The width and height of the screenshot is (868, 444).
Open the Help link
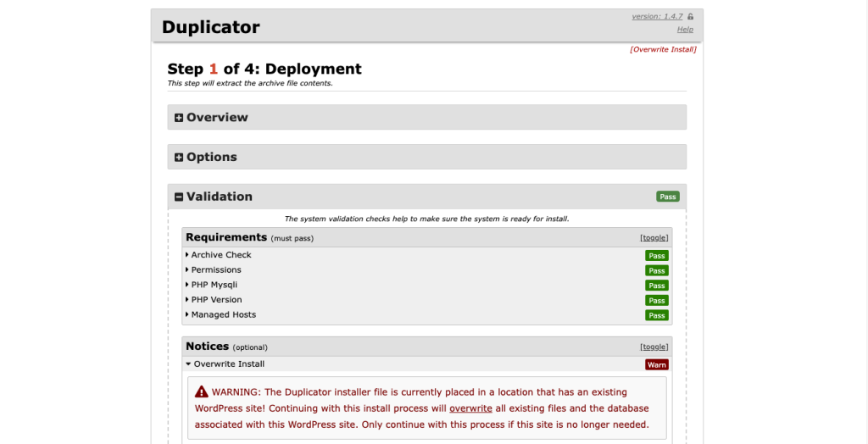click(685, 30)
